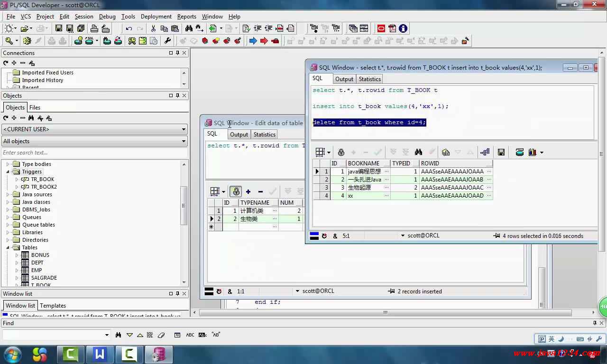Click the BOOKNAME column header
This screenshot has width=607, height=364.
click(368, 164)
